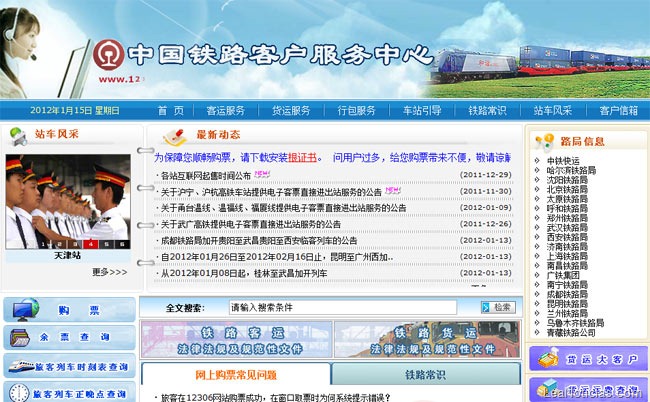Open 昆明至广州 added trains announcement
The width and height of the screenshot is (650, 402).
pos(277,257)
